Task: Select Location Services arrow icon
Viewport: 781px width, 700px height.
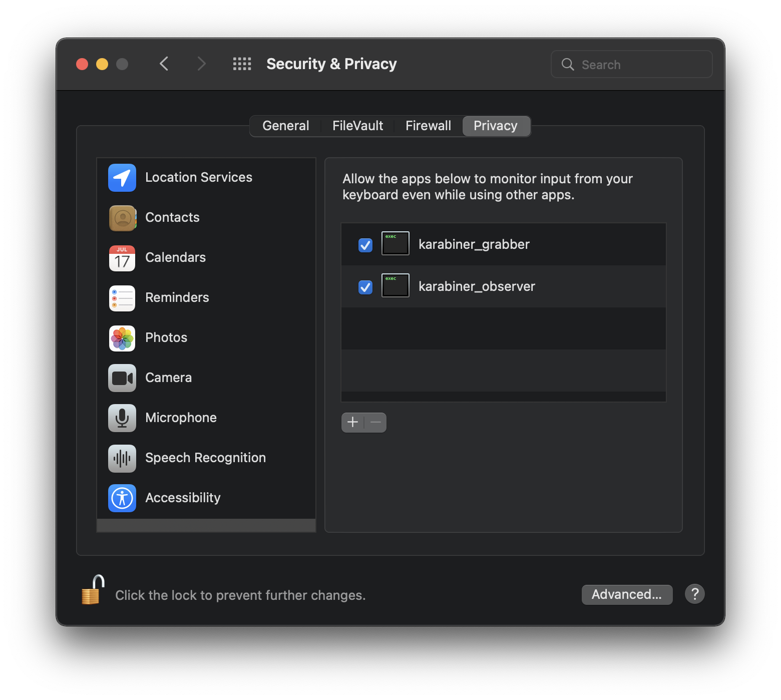Action: [122, 178]
